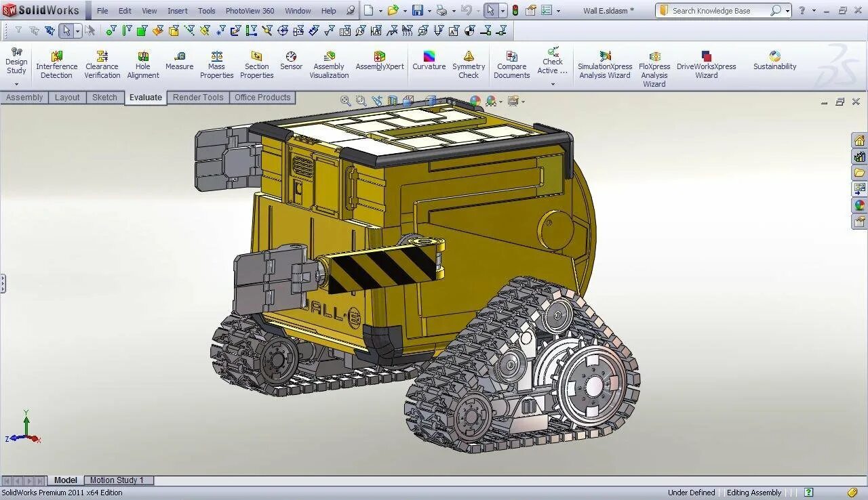The height and width of the screenshot is (500, 868).
Task: Switch to the Motion Study 1 tab
Action: pos(117,480)
